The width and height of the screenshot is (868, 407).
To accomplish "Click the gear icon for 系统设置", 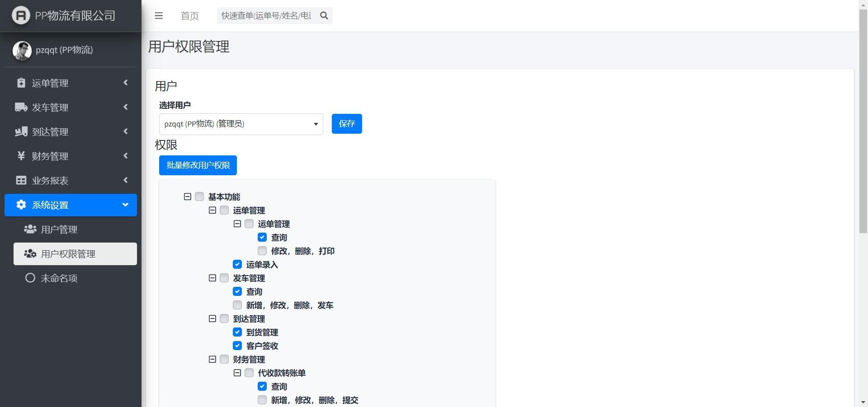I will (21, 205).
